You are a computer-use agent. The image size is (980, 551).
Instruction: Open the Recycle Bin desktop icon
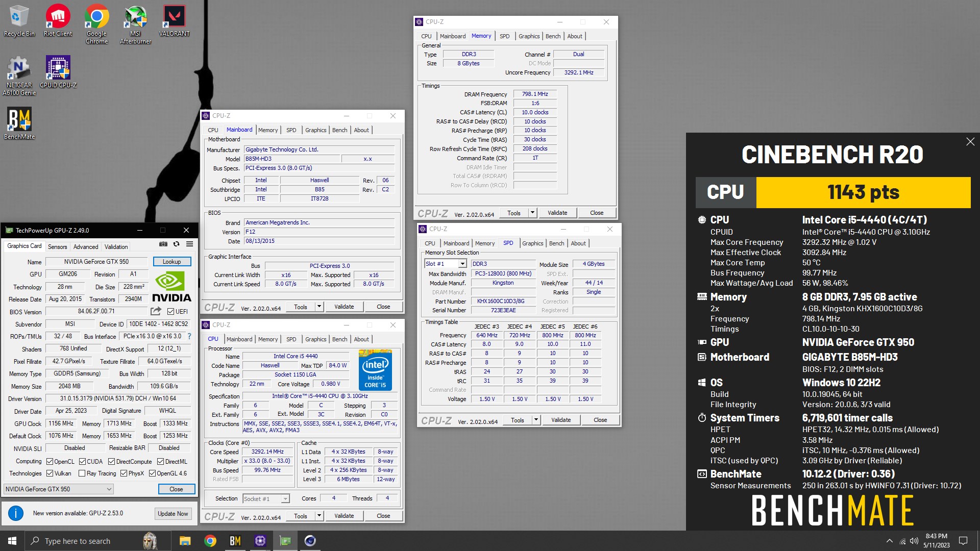click(x=19, y=21)
